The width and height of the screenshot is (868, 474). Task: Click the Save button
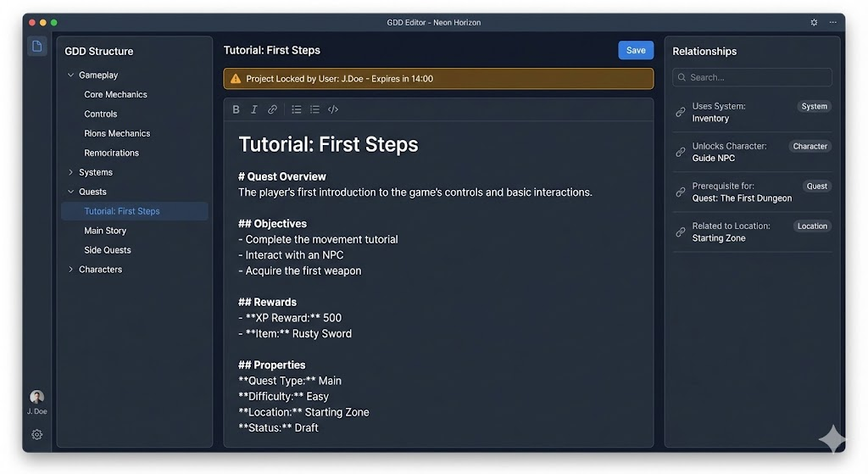pyautogui.click(x=636, y=51)
